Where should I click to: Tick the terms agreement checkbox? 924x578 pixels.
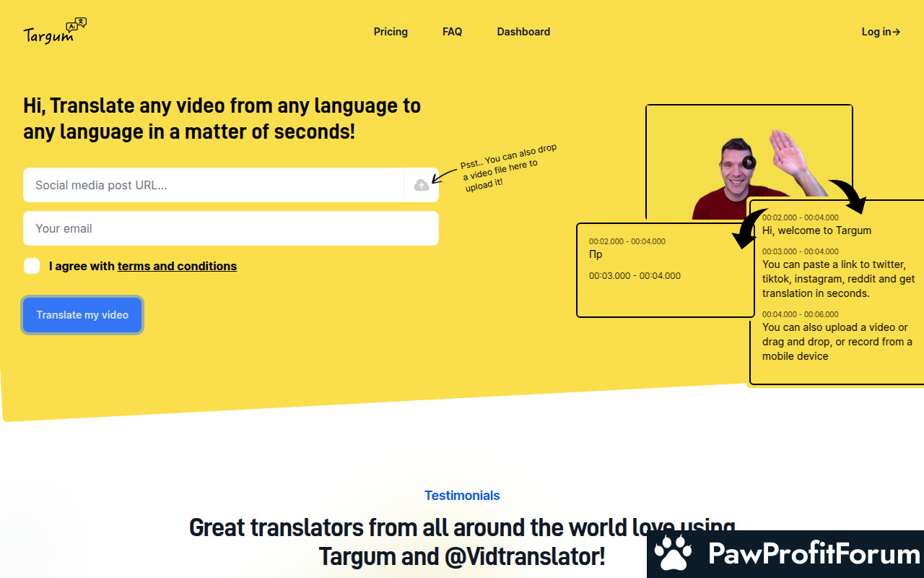click(32, 266)
